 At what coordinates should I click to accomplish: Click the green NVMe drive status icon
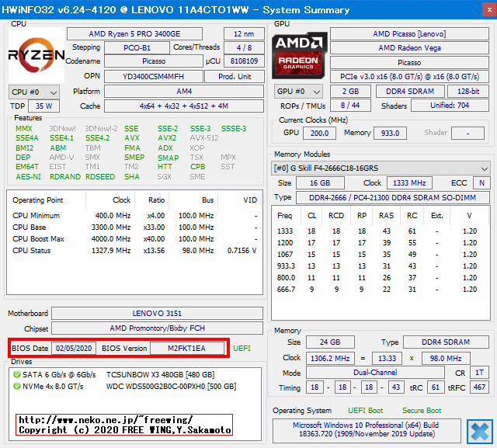click(x=16, y=386)
